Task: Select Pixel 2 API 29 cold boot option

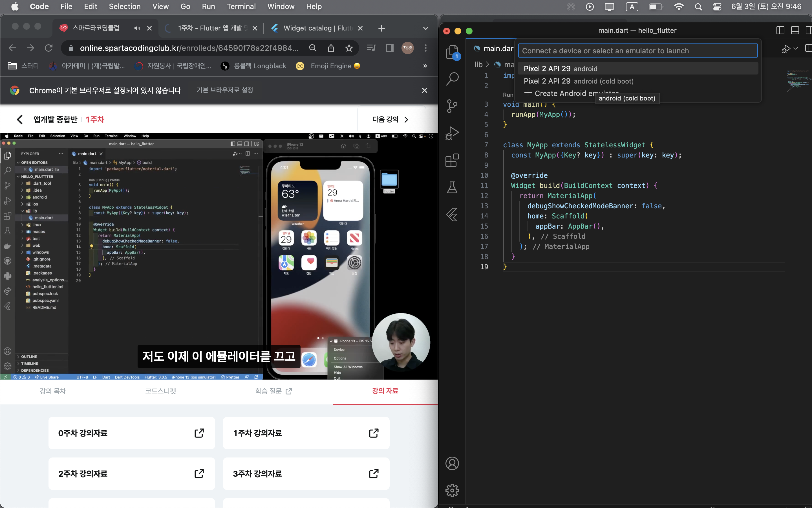Action: (x=637, y=81)
